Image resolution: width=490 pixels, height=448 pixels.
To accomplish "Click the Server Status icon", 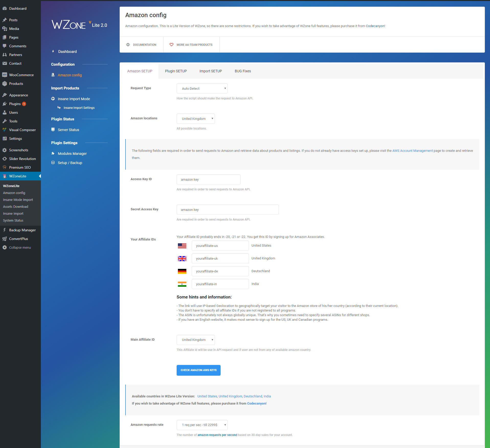I will pyautogui.click(x=53, y=130).
